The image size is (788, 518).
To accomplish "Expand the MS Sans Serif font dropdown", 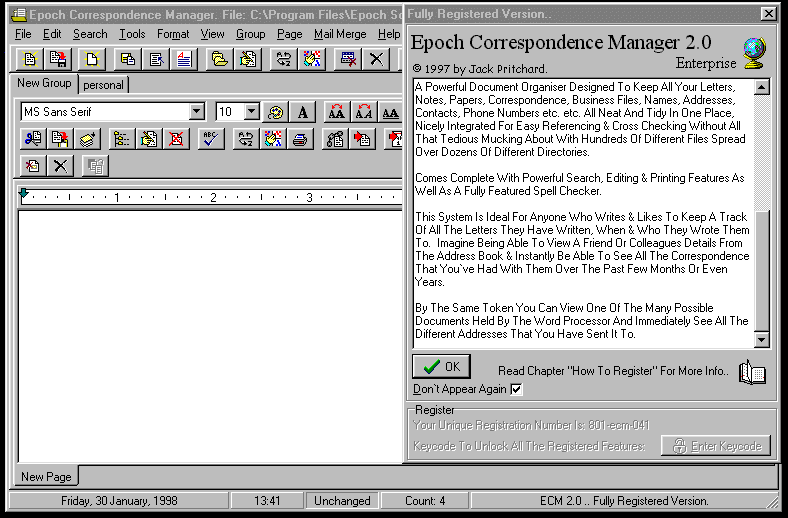I will pyautogui.click(x=197, y=112).
